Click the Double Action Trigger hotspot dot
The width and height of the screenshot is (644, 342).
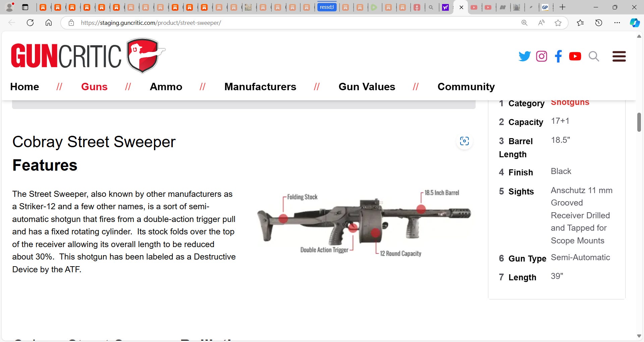click(x=353, y=228)
